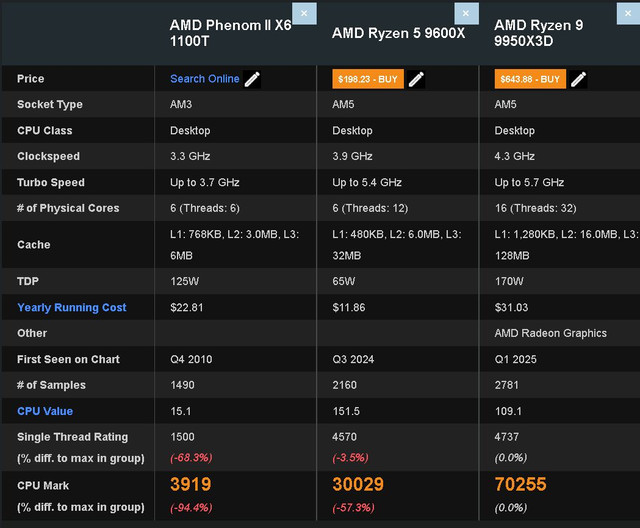Click the 2781 samples value
Image resolution: width=640 pixels, height=528 pixels.
point(507,385)
